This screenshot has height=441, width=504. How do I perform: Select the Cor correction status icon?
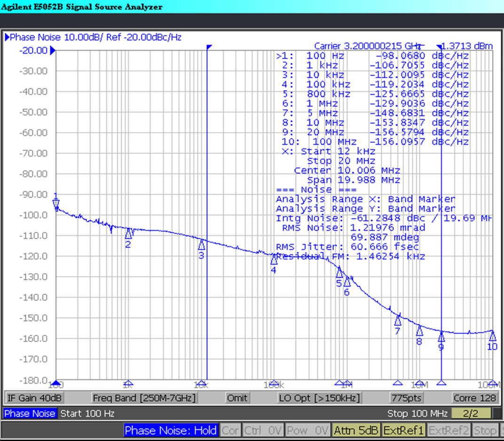[x=230, y=430]
